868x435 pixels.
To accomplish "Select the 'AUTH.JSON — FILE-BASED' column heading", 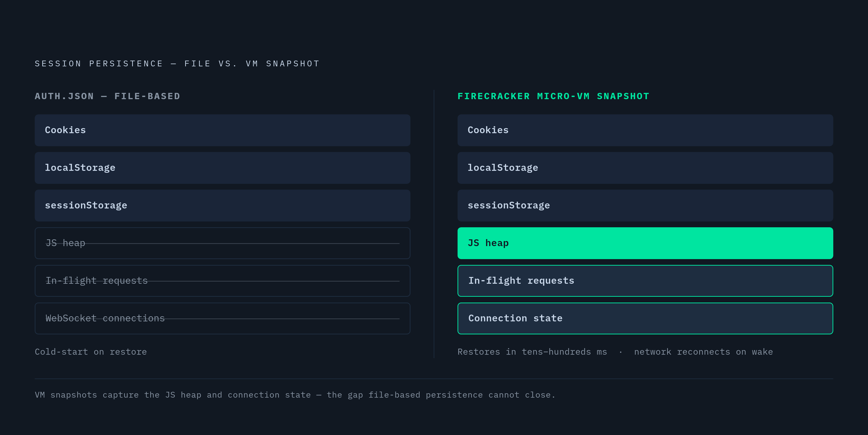I will tap(108, 96).
